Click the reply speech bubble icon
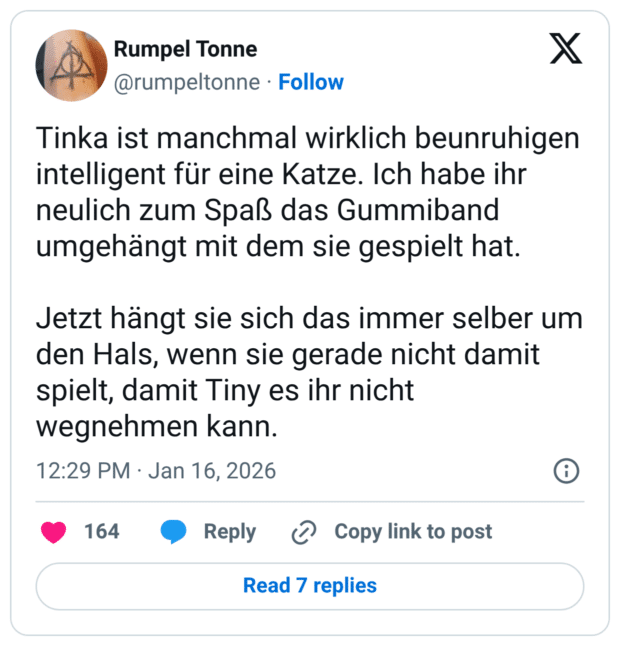Screen dimensions: 620x646 click(x=174, y=532)
